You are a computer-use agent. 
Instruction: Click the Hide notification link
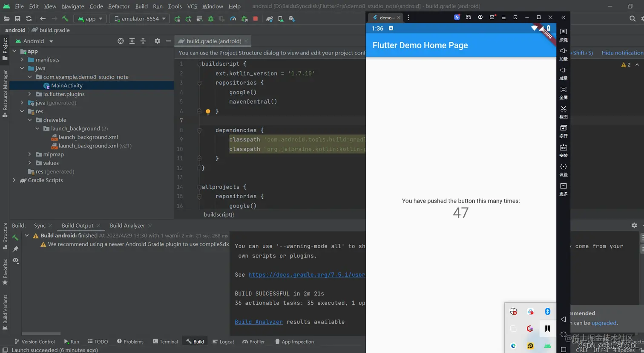622,53
